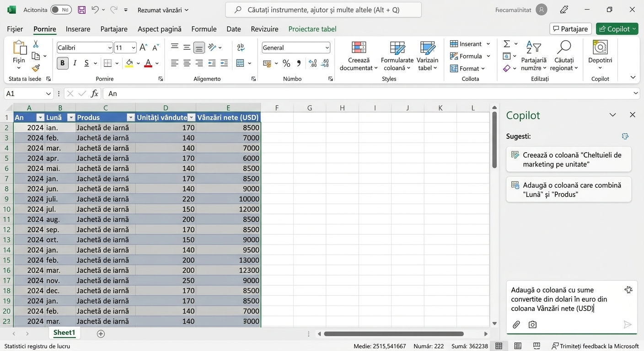Click the increase decimal icon
This screenshot has width=644, height=351.
313,63
